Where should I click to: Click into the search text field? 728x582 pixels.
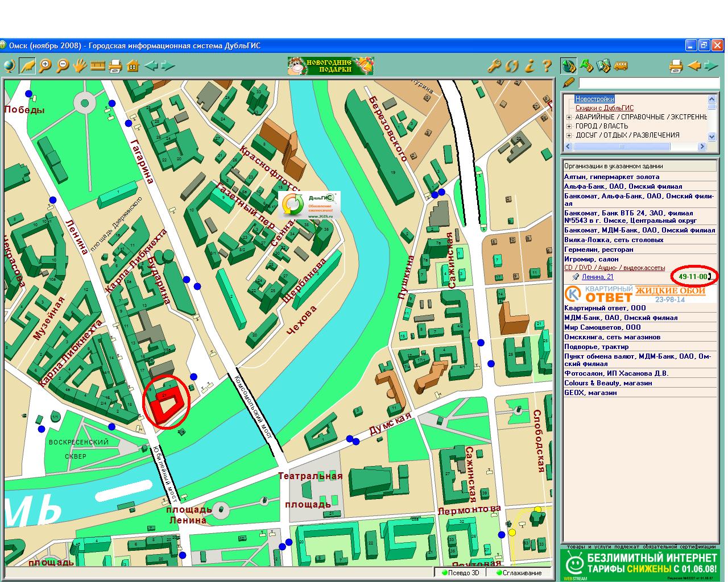pos(648,83)
